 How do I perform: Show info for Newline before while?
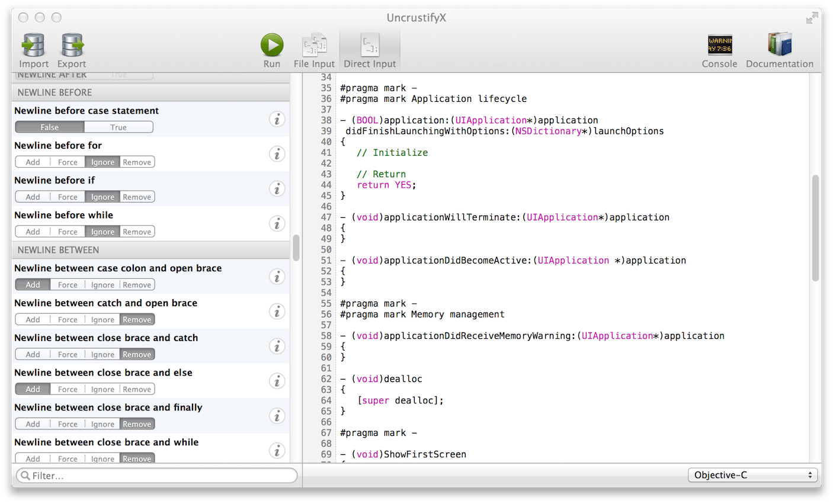[x=277, y=224]
